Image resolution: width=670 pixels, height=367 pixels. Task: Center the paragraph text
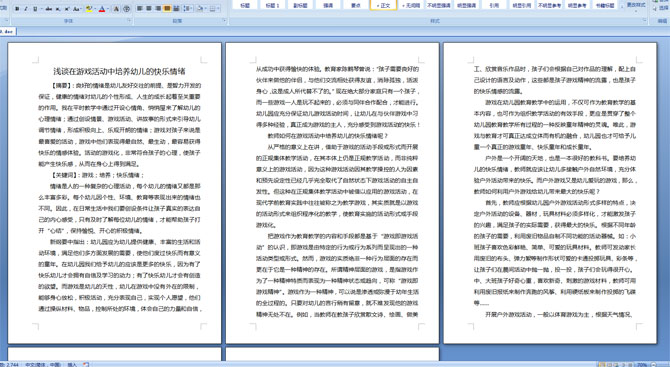(x=149, y=8)
